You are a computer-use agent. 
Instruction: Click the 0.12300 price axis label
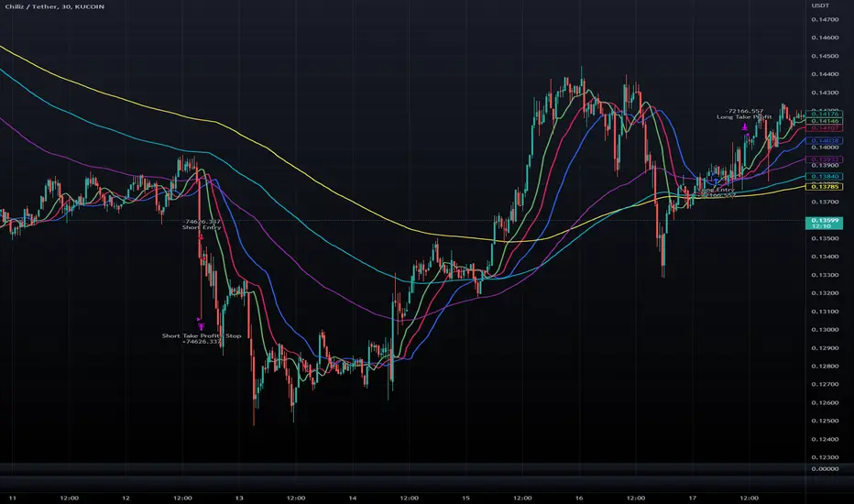tap(825, 457)
